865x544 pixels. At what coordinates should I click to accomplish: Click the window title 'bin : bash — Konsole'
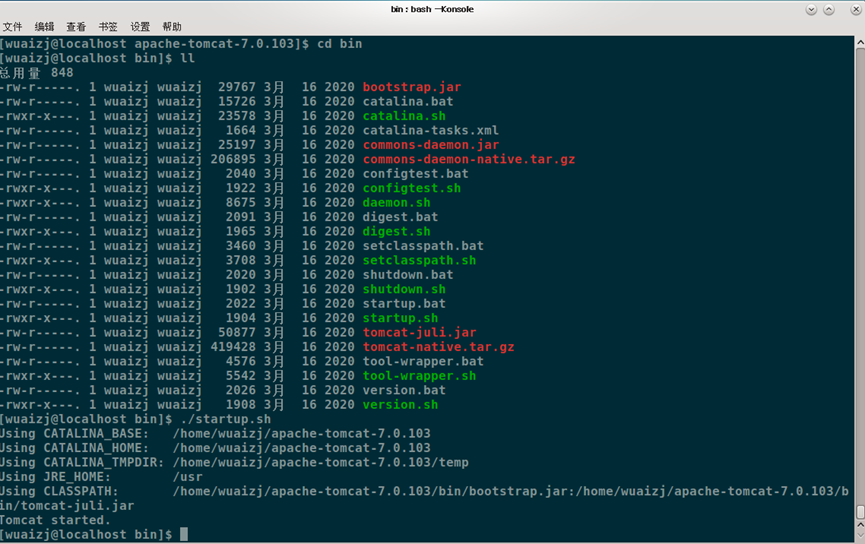click(432, 9)
